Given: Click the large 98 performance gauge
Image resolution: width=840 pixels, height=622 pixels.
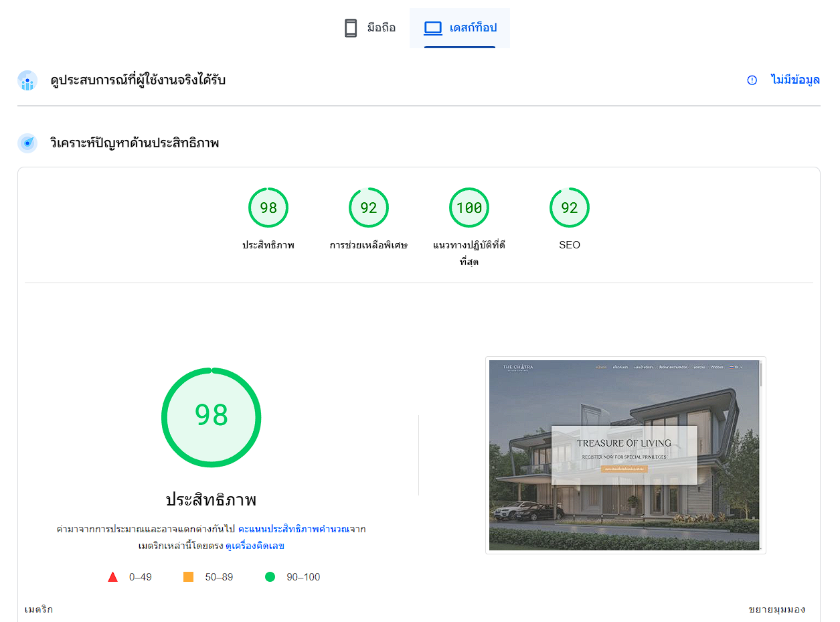Looking at the screenshot, I should coord(212,417).
